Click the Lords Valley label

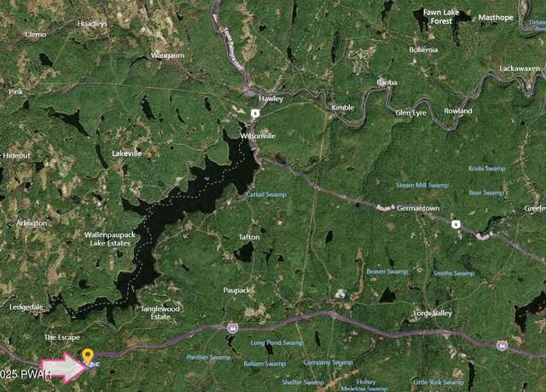(x=433, y=314)
